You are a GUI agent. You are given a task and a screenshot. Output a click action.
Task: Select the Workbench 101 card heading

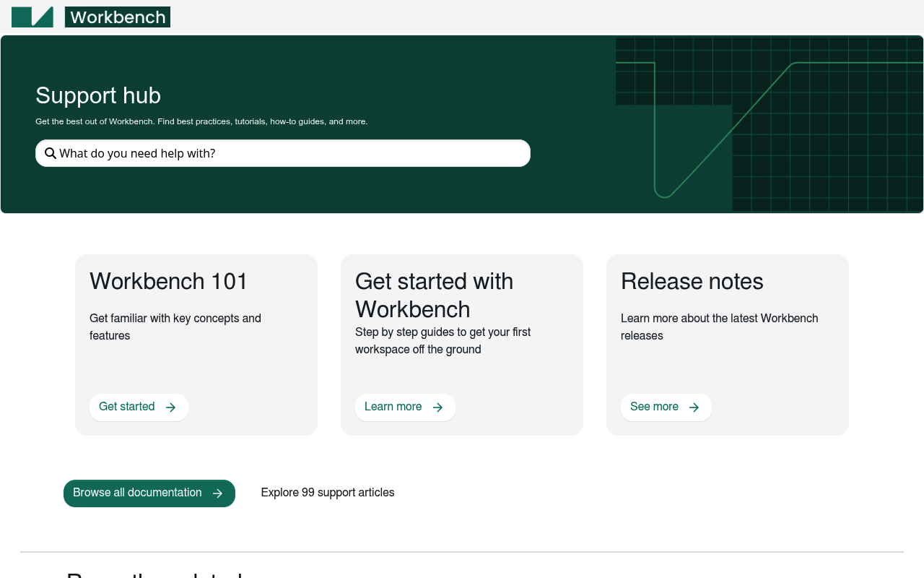click(169, 281)
